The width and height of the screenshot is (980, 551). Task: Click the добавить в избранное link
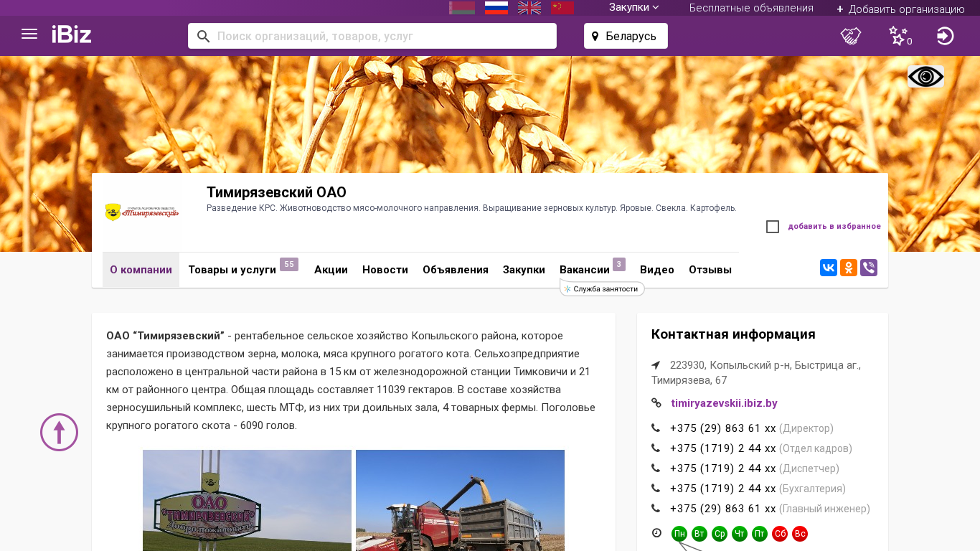point(834,227)
